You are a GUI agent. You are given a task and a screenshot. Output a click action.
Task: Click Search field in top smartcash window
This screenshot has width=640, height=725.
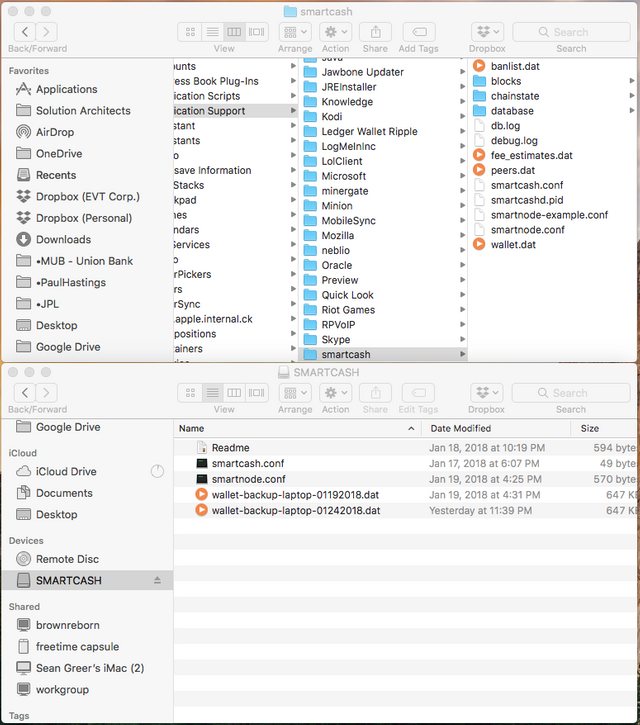tap(571, 32)
